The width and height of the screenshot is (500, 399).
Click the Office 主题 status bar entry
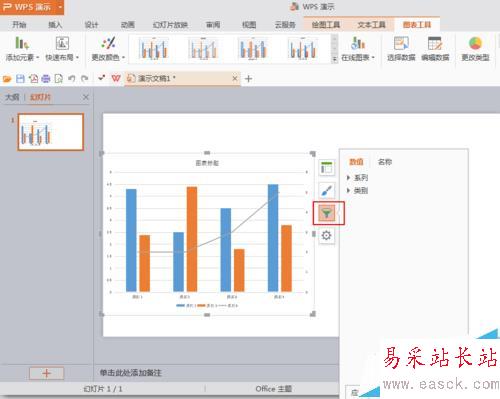click(x=274, y=389)
